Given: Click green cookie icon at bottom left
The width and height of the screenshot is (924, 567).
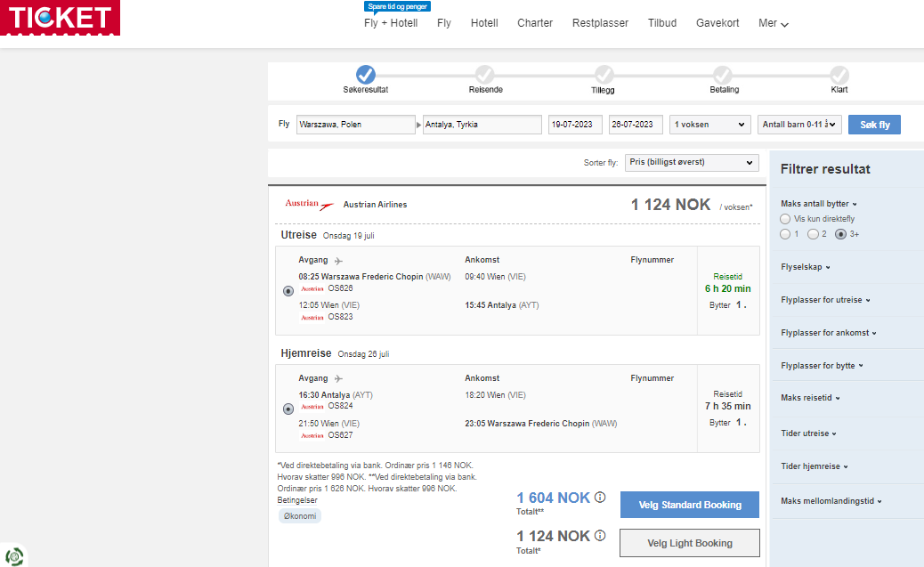Looking at the screenshot, I should click(x=14, y=555).
